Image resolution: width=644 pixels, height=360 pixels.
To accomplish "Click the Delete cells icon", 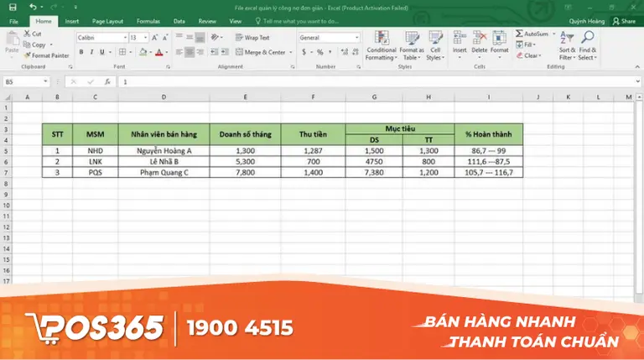I will coord(480,37).
